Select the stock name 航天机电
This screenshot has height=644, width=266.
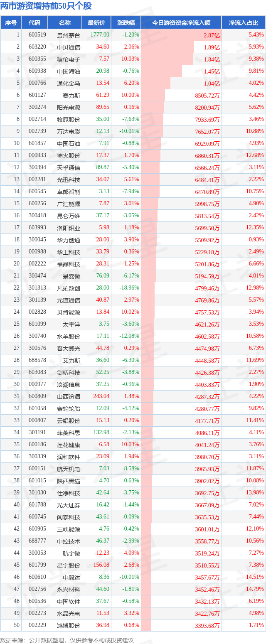[69, 469]
